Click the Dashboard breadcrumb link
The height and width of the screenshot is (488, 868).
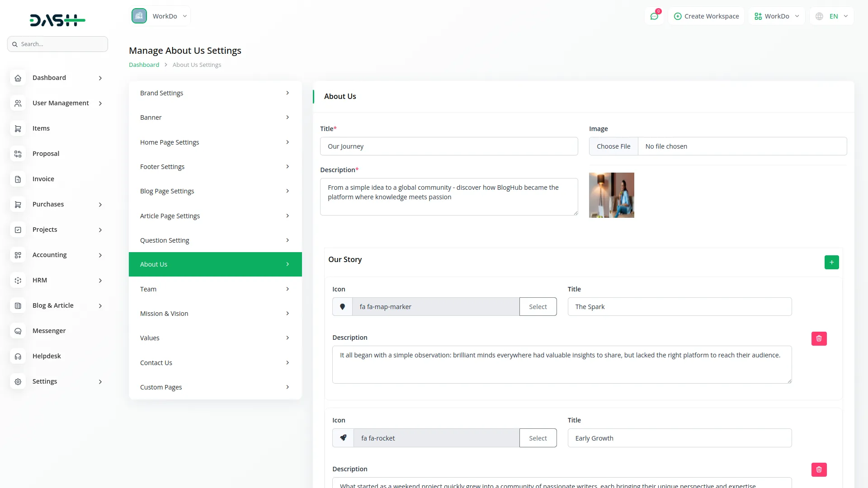(x=144, y=65)
